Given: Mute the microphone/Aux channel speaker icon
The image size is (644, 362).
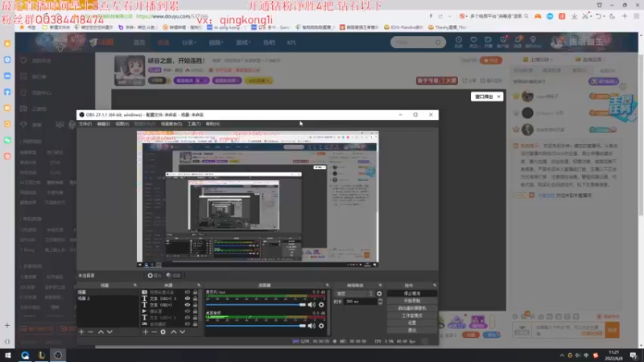Looking at the screenshot, I should click(312, 305).
